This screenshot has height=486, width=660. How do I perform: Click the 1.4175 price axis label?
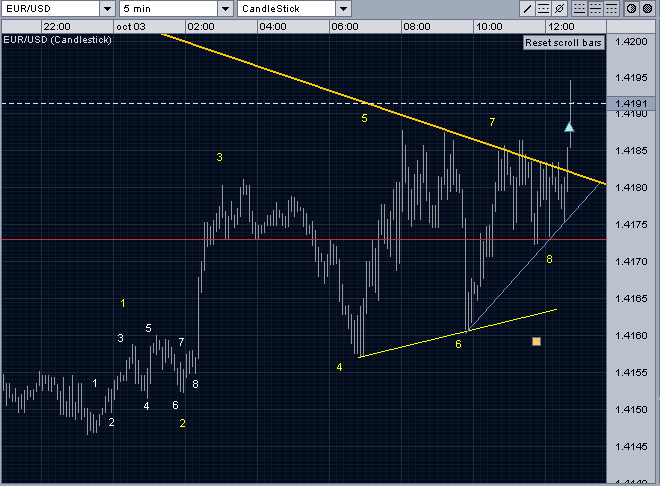[x=631, y=224]
